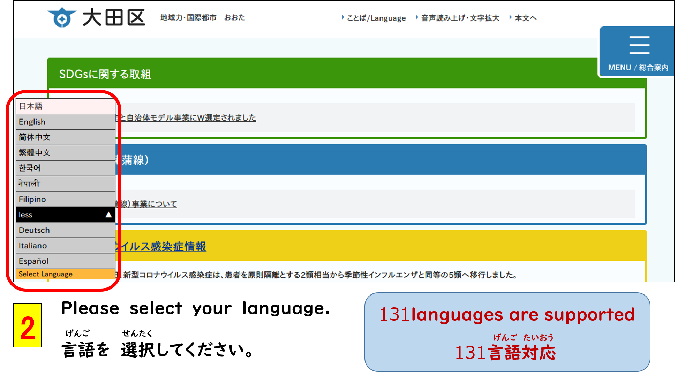This screenshot has height=376, width=700.
Task: Select English in the language list
Action: pyautogui.click(x=65, y=122)
